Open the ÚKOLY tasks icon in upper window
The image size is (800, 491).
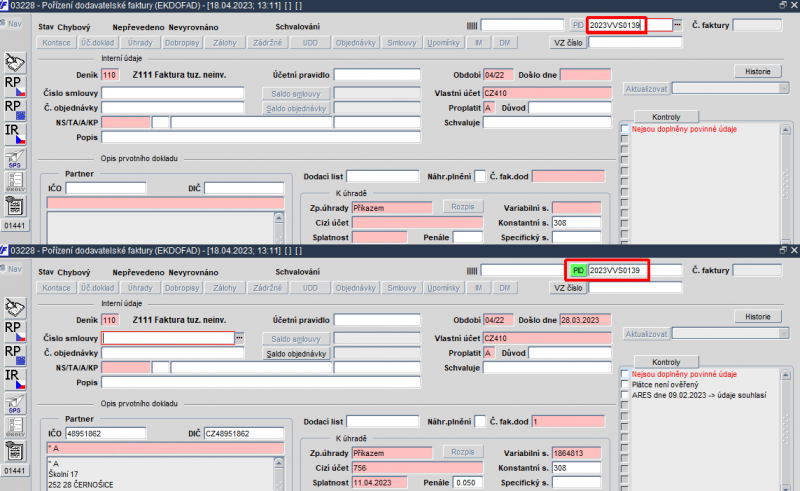coord(15,182)
